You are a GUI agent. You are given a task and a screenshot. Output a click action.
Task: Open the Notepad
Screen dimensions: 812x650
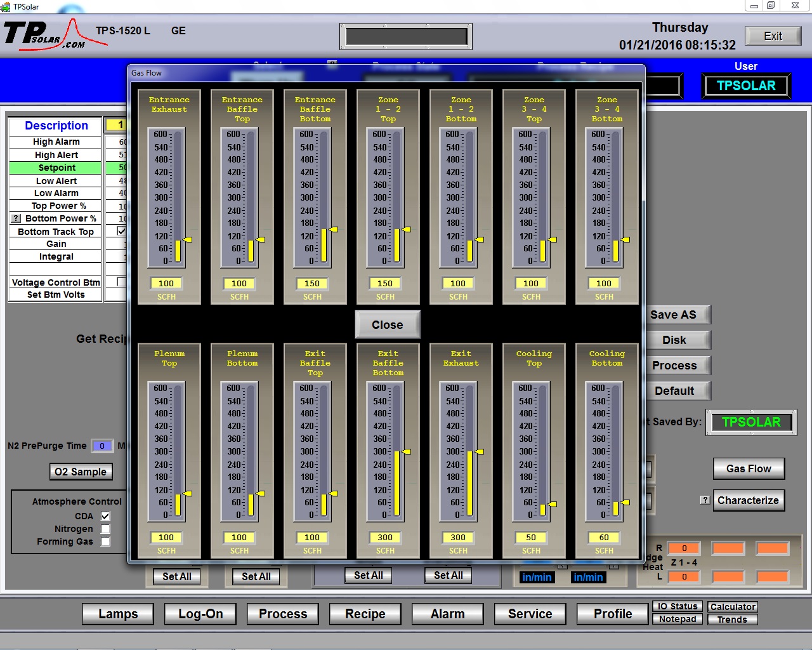(x=678, y=619)
